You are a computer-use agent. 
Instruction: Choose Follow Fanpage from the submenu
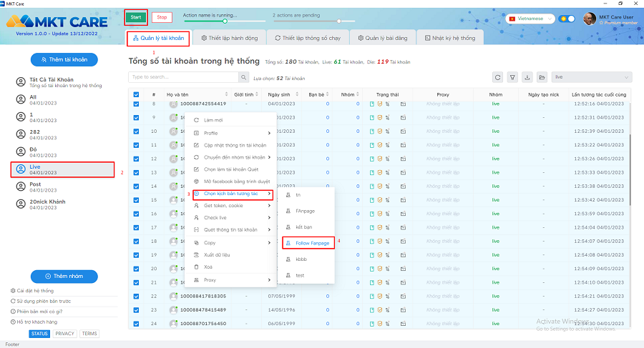point(308,243)
